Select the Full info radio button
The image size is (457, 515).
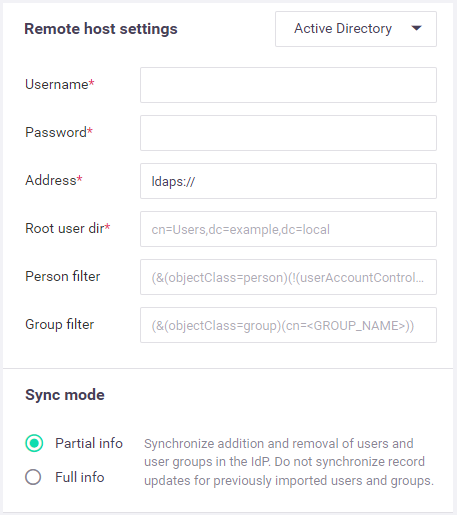[x=33, y=477]
